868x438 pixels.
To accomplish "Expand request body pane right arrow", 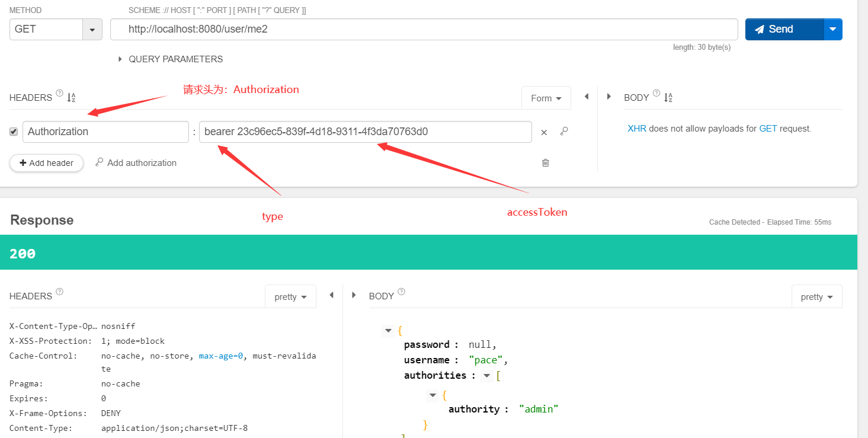I will coord(608,96).
